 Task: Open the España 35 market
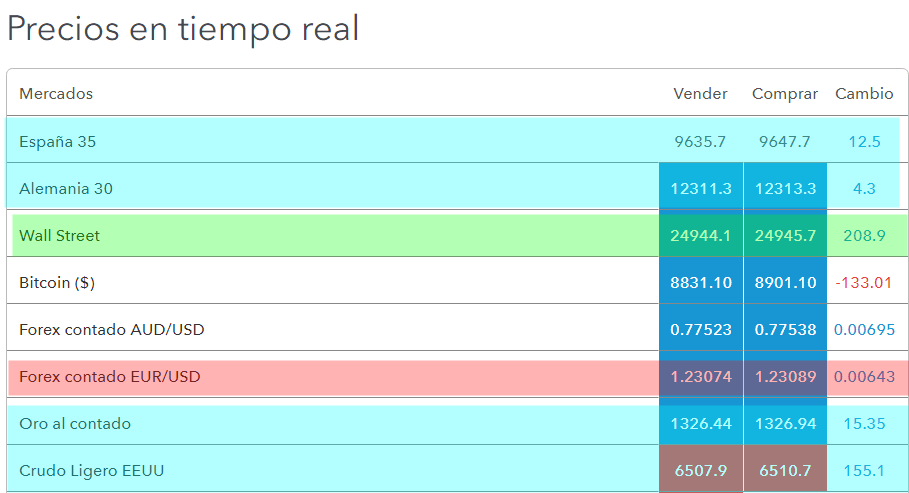click(x=58, y=142)
